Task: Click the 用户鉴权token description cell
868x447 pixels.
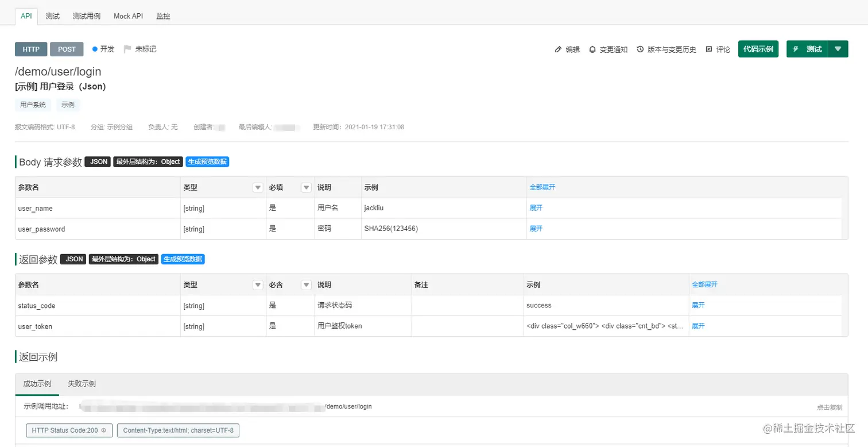Action: [x=340, y=326]
